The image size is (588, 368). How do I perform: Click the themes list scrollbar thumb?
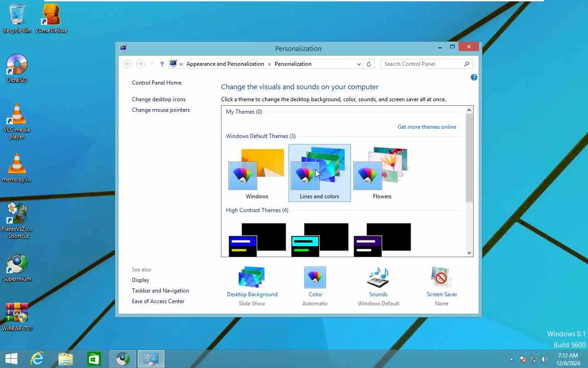[x=469, y=158]
